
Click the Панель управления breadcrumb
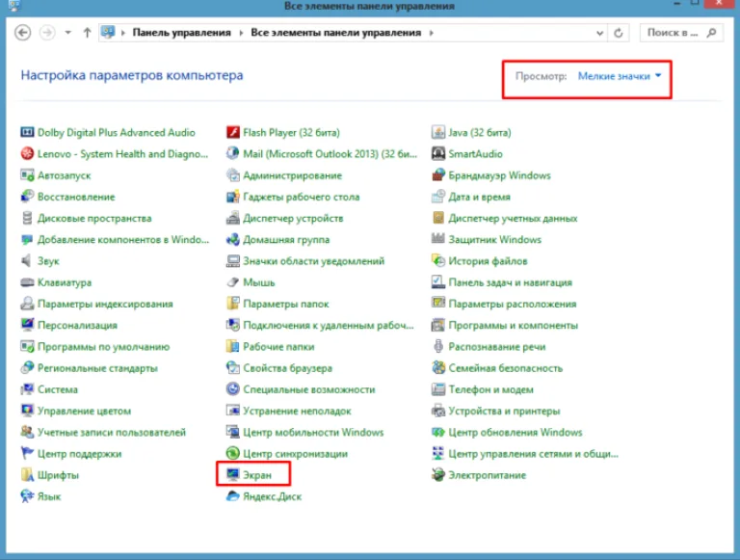pos(182,33)
